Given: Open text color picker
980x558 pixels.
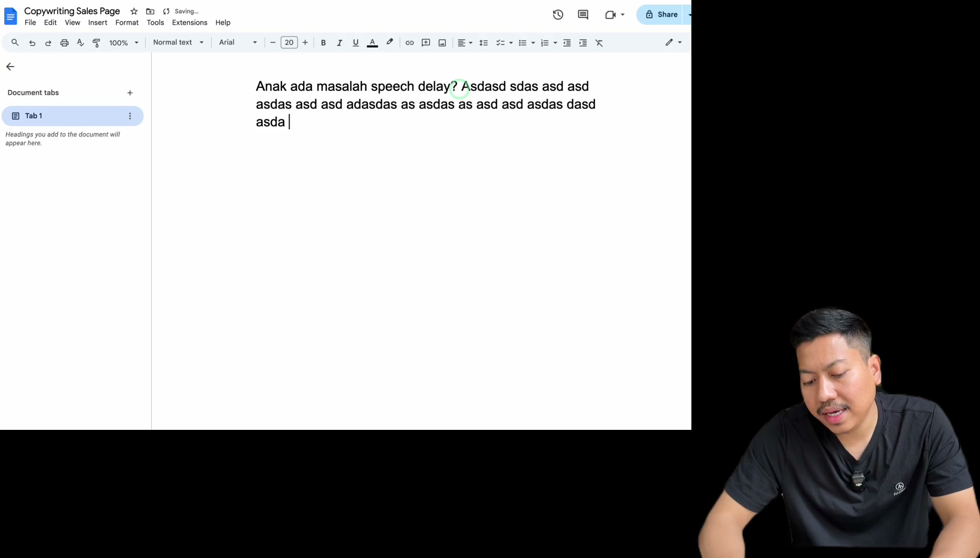Looking at the screenshot, I should [372, 43].
